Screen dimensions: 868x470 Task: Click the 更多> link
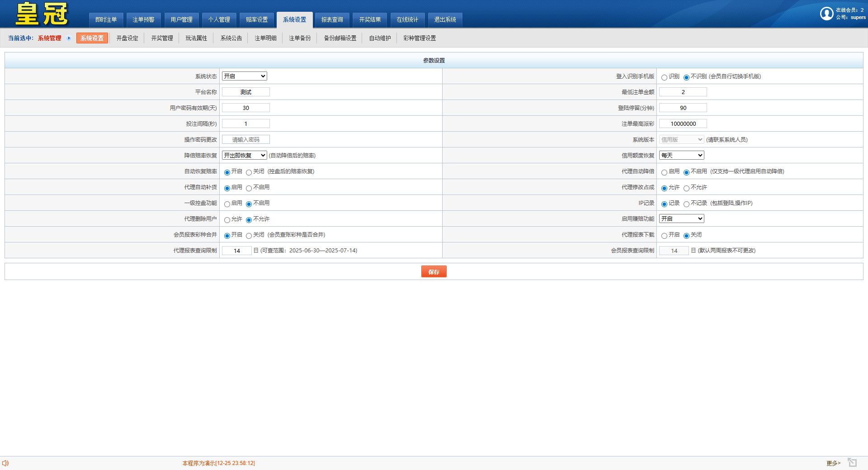tap(833, 463)
